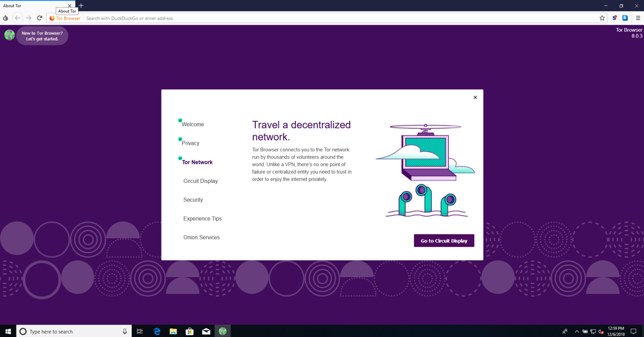The height and width of the screenshot is (337, 644).
Task: Close the onboarding dialog with X
Action: (x=475, y=98)
